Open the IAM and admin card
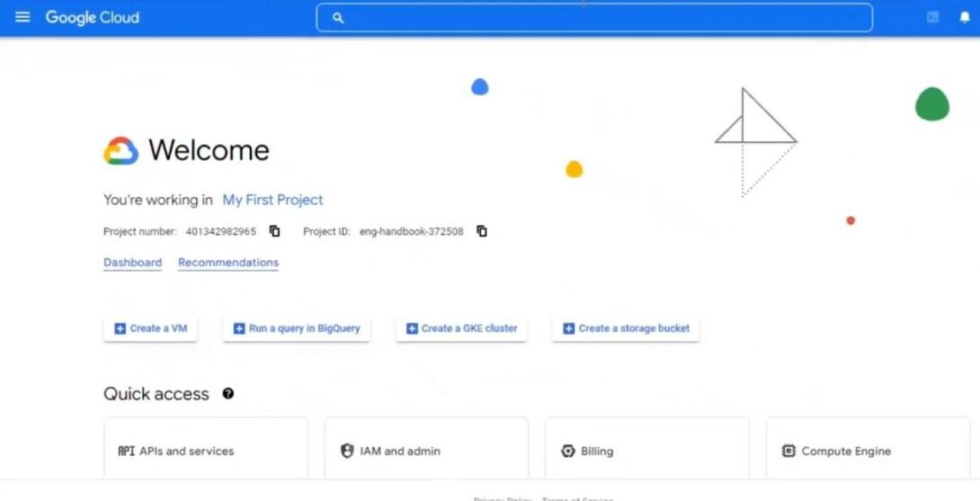 point(426,449)
